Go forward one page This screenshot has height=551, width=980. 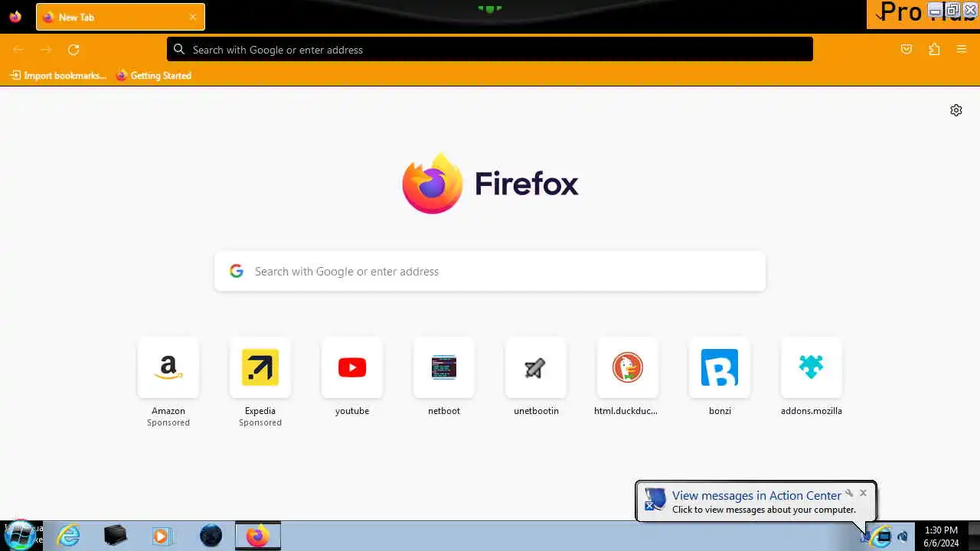click(x=46, y=50)
